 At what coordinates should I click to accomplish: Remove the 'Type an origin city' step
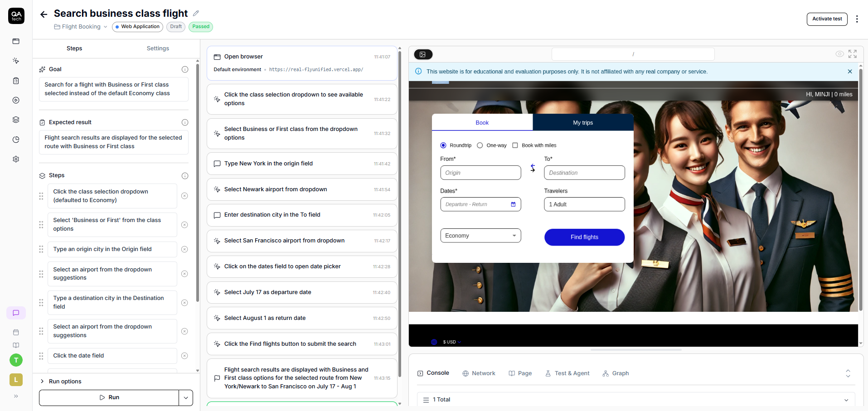[184, 249]
